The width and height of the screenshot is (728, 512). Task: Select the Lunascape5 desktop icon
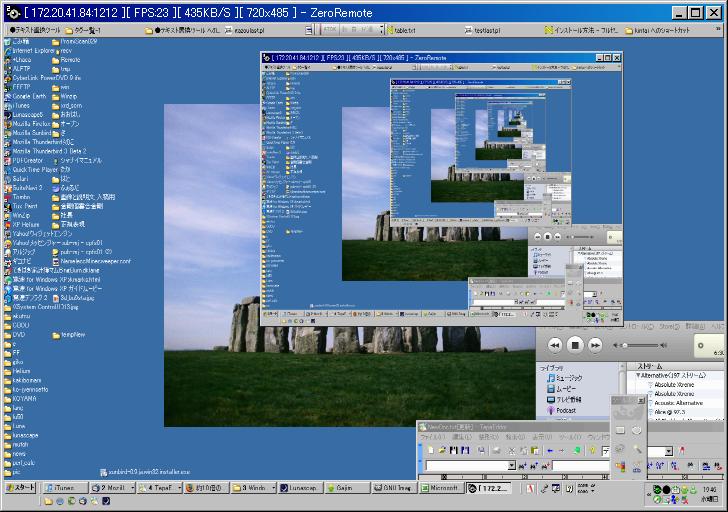pyautogui.click(x=24, y=114)
